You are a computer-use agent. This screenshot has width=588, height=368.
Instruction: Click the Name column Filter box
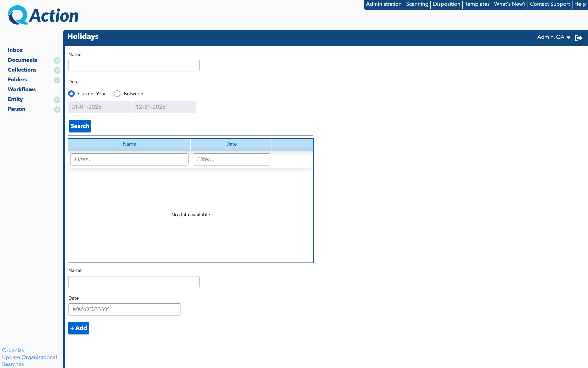[x=129, y=159]
